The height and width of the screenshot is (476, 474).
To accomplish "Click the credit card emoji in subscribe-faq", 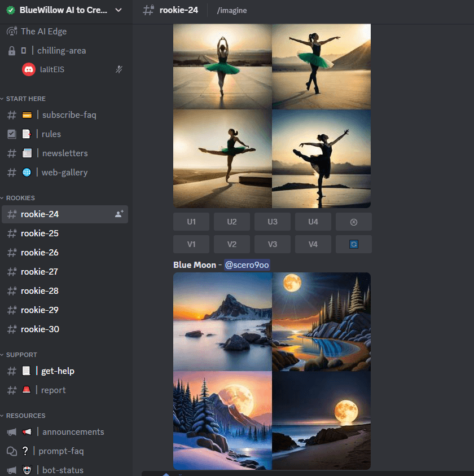I will [27, 115].
